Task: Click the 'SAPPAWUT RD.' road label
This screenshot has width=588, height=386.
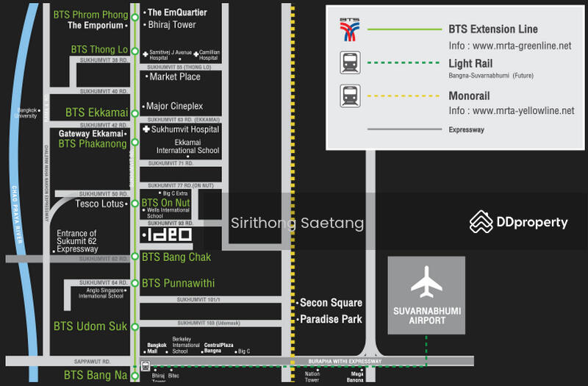Action: pyautogui.click(x=93, y=362)
